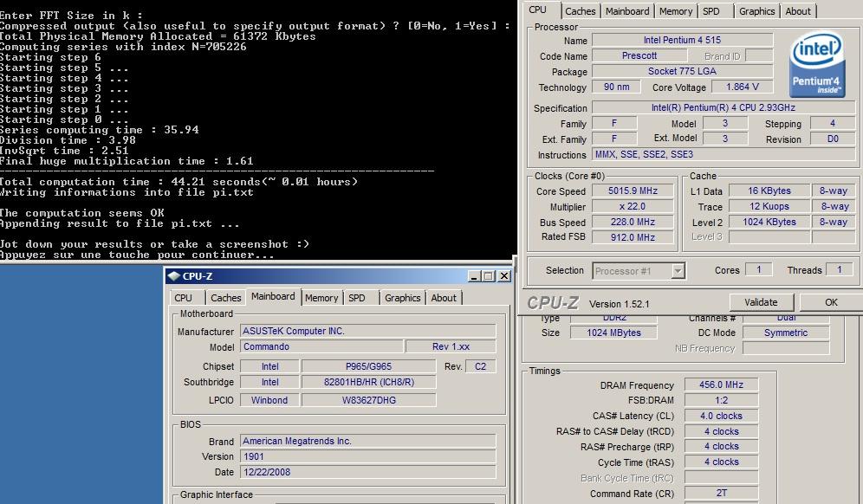Click the MMX, SSE, SSE2, SSE3 instructions field

click(723, 155)
